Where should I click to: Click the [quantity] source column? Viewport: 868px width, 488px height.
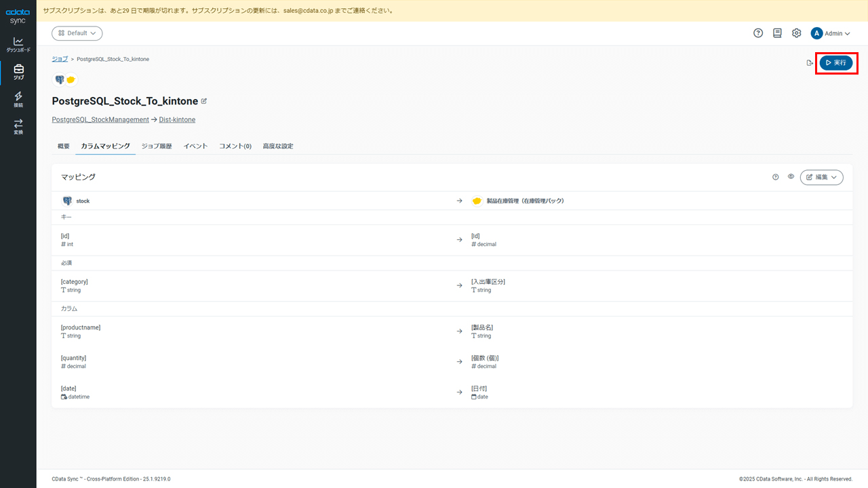click(x=73, y=358)
